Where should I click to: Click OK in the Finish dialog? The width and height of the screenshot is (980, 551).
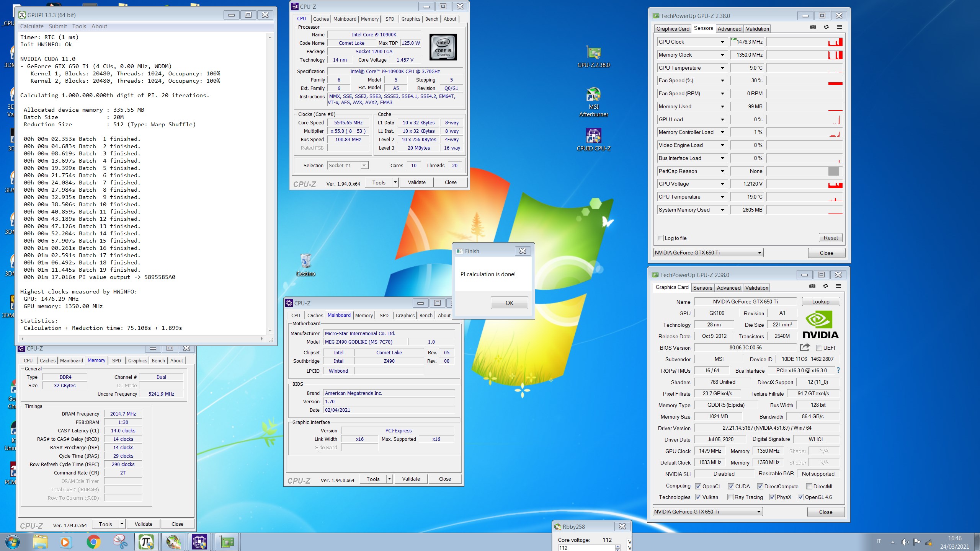tap(509, 303)
